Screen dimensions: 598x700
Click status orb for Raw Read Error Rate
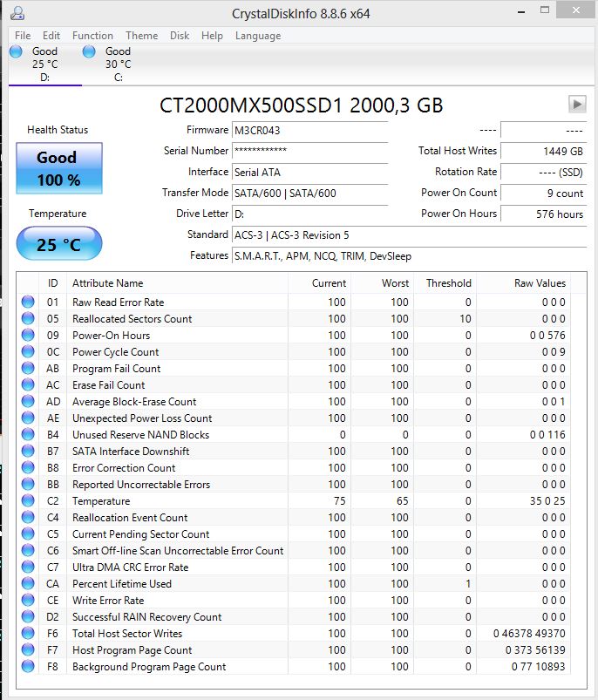click(x=28, y=302)
